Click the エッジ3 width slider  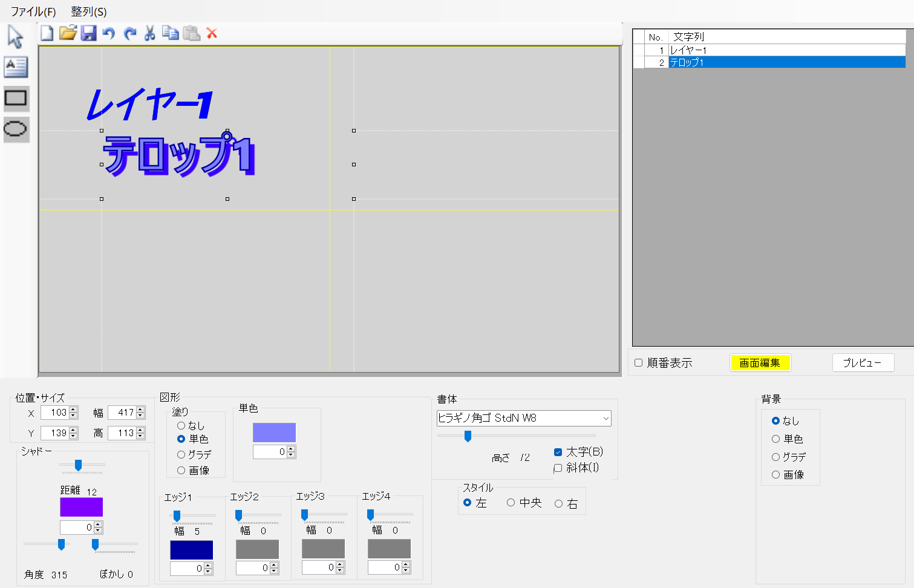[325, 515]
